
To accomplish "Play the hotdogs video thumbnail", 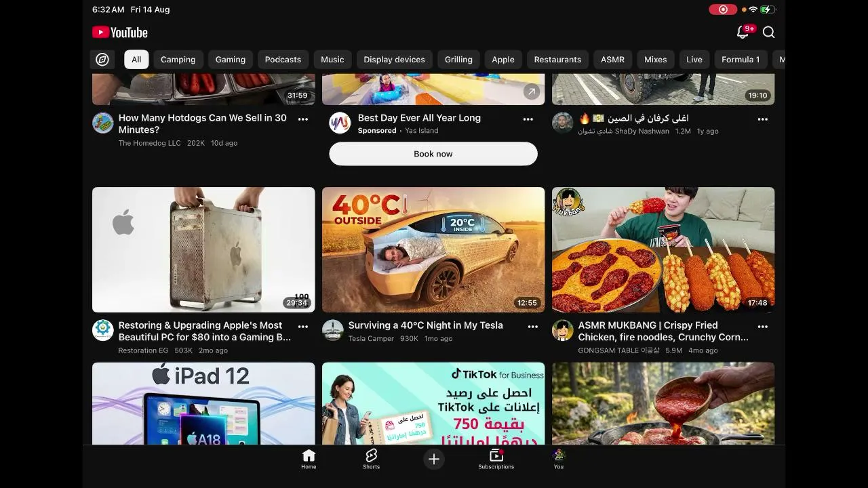I will [203, 90].
